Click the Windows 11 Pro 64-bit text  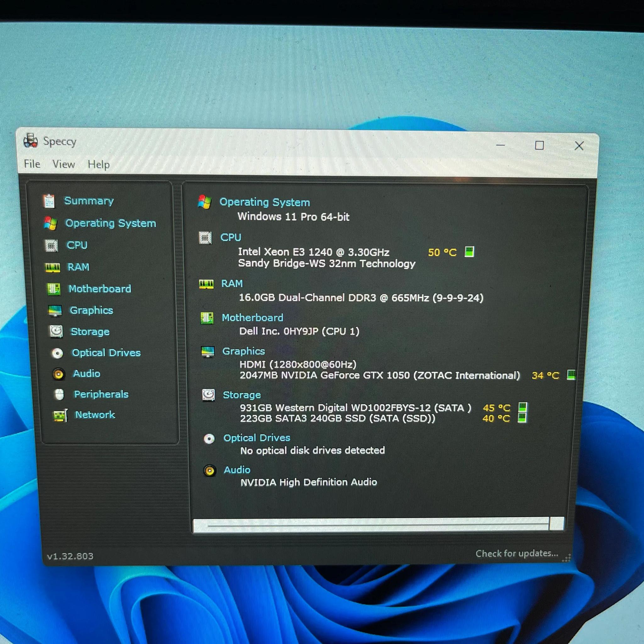point(294,217)
